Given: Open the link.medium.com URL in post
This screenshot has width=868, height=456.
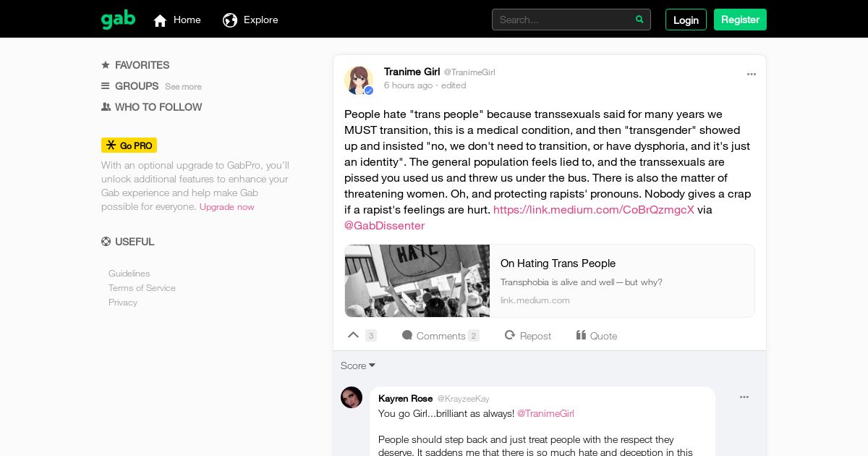Looking at the screenshot, I should point(594,209).
